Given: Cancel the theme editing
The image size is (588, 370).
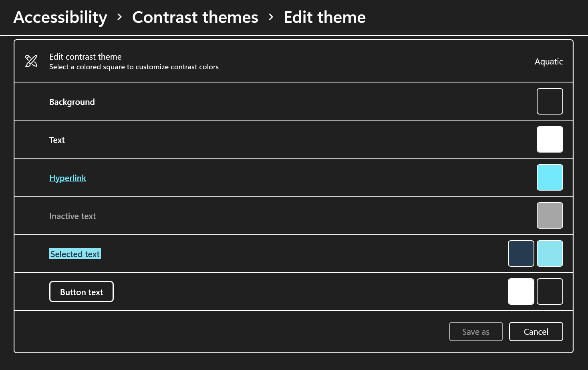Looking at the screenshot, I should tap(536, 332).
